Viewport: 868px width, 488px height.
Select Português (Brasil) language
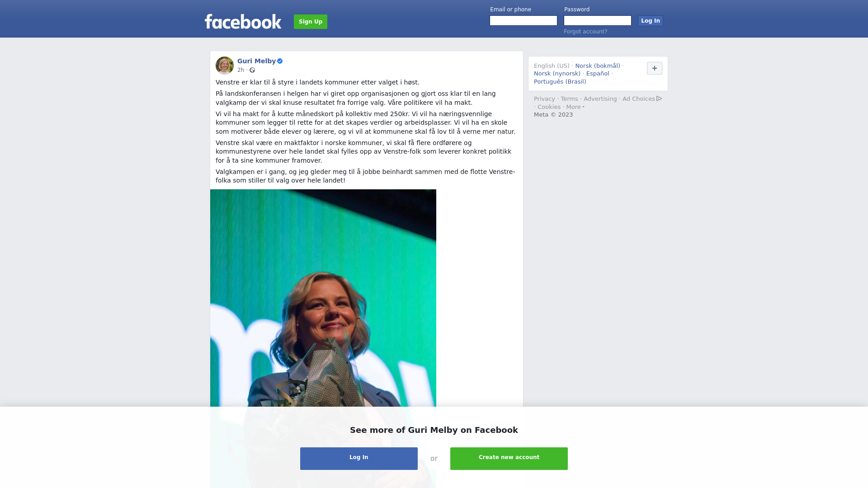[x=560, y=82]
